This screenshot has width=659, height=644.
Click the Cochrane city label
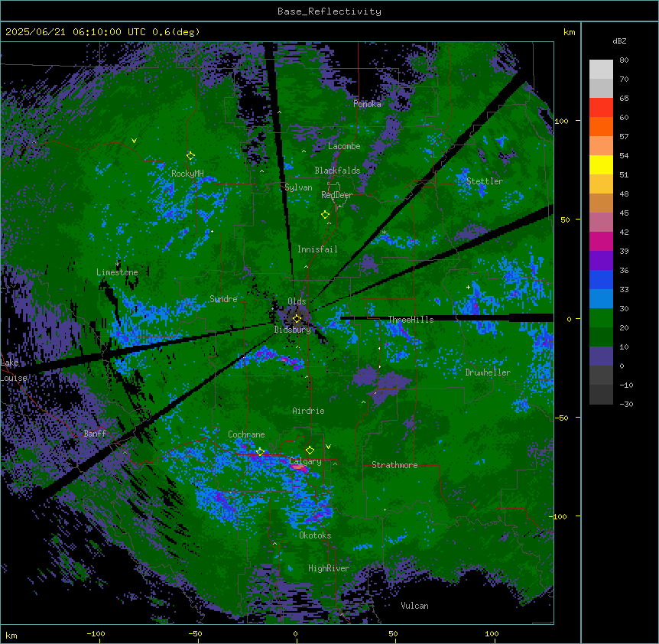(x=246, y=434)
